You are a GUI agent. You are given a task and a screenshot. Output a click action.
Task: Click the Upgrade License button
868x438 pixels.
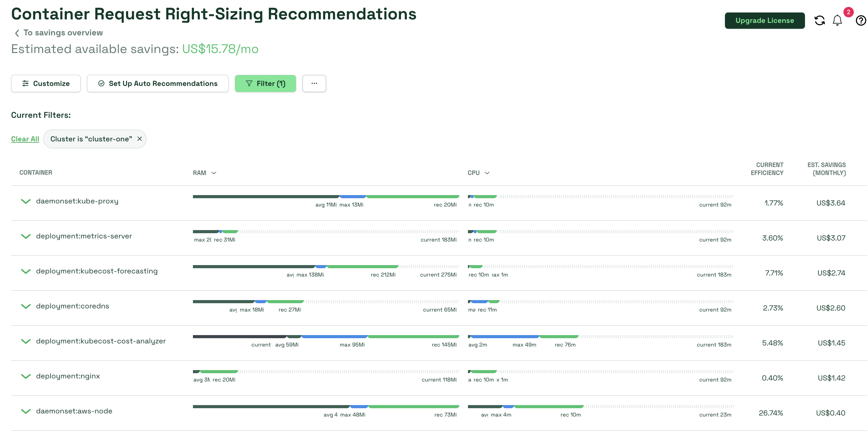pyautogui.click(x=764, y=21)
